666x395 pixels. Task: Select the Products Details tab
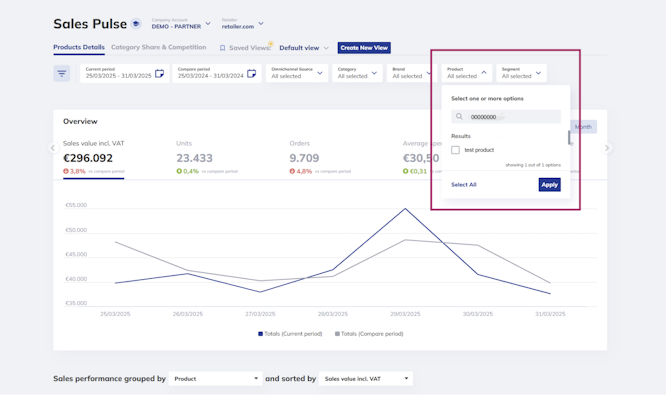(79, 47)
